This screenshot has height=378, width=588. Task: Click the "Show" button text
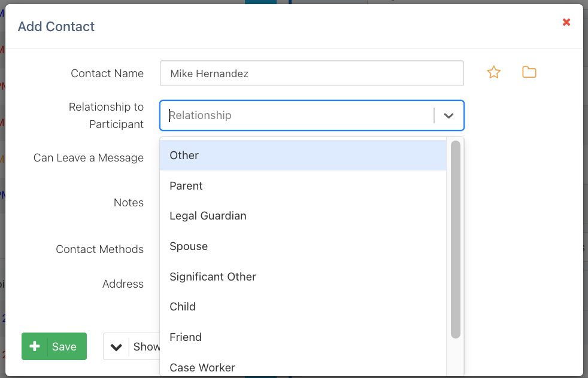tap(146, 347)
